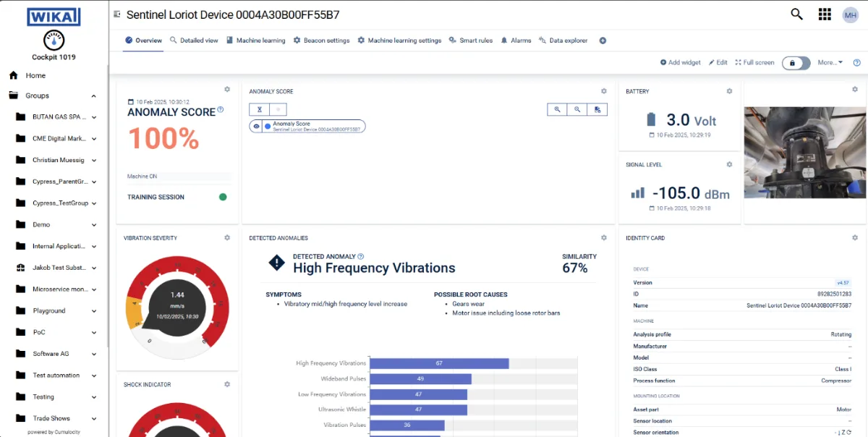Click the zoom in magnifier on the chart
Screen dimensions: 868x437
(557, 109)
